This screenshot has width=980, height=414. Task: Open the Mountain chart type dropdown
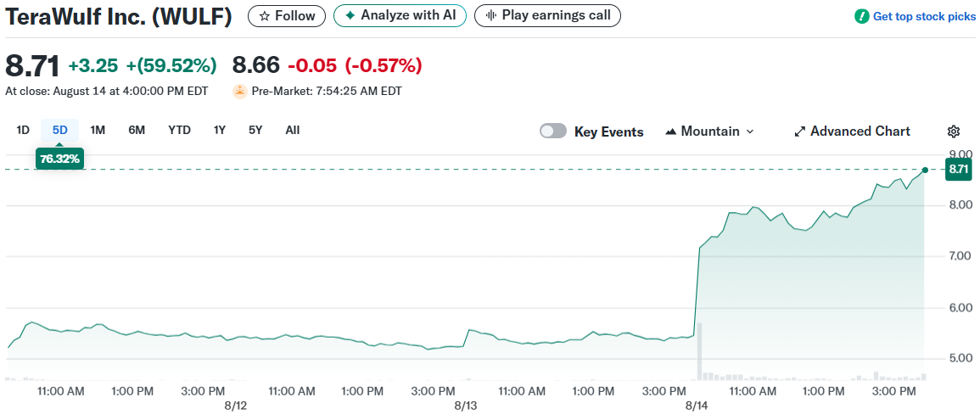711,131
